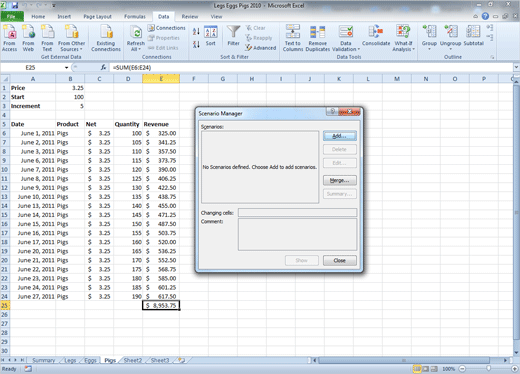This screenshot has width=520, height=374.
Task: Import data From Text
Action: pos(47,38)
